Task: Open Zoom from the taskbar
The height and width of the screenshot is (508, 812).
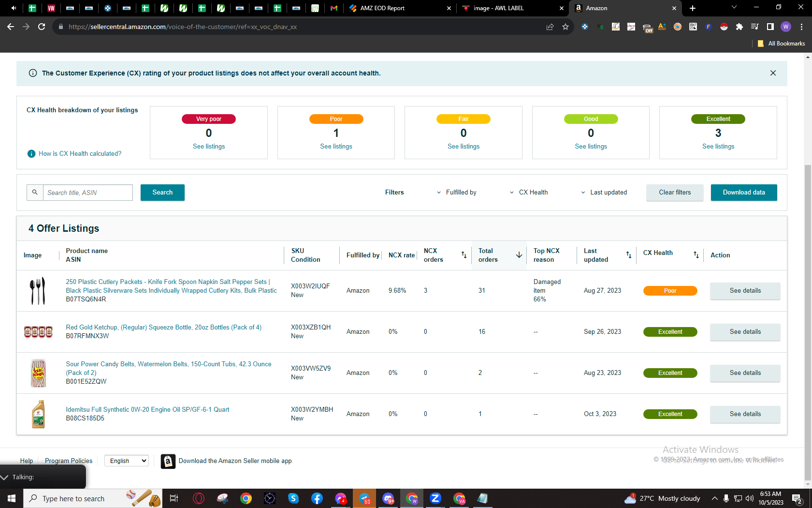Action: click(x=435, y=498)
